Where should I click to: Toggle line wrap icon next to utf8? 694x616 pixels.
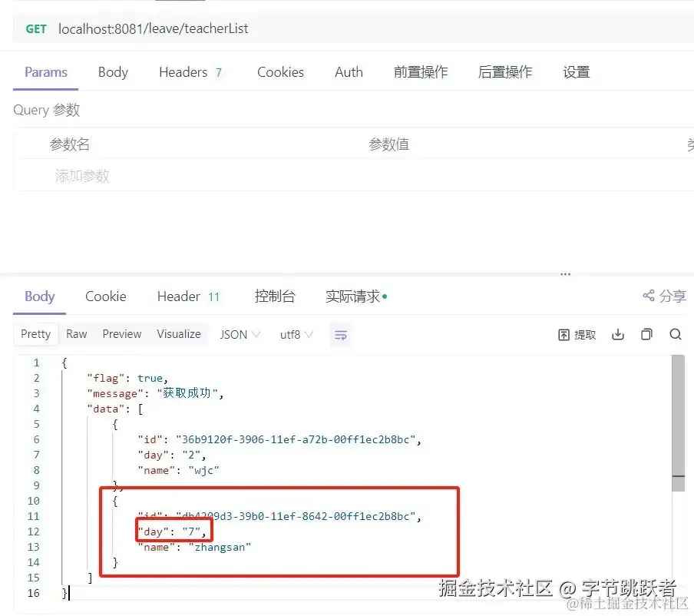point(341,334)
